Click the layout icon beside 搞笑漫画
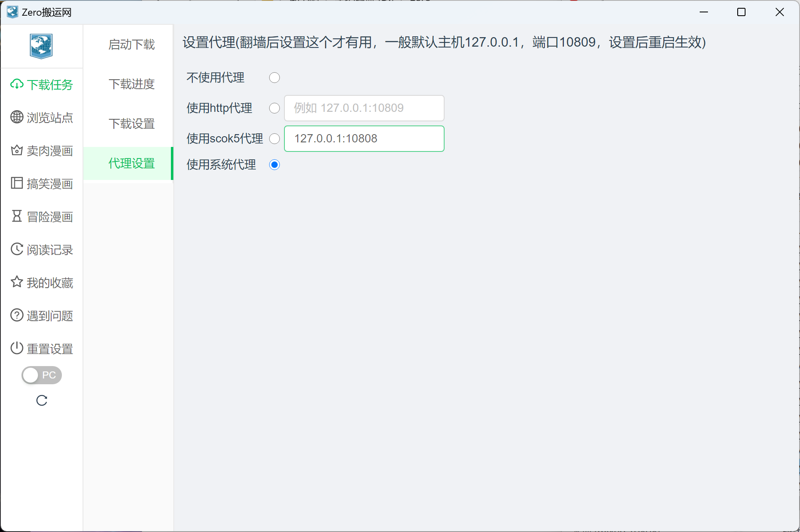Viewport: 800px width, 532px height. tap(17, 183)
